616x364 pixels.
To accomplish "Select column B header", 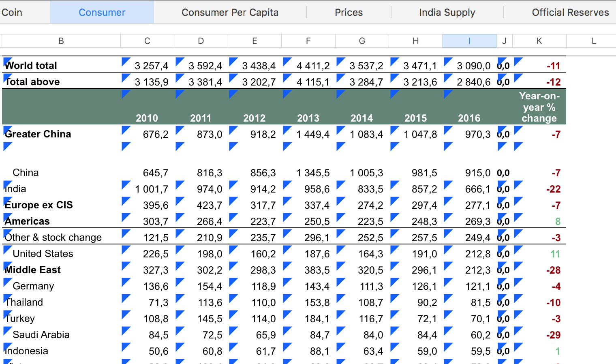I will [x=61, y=41].
